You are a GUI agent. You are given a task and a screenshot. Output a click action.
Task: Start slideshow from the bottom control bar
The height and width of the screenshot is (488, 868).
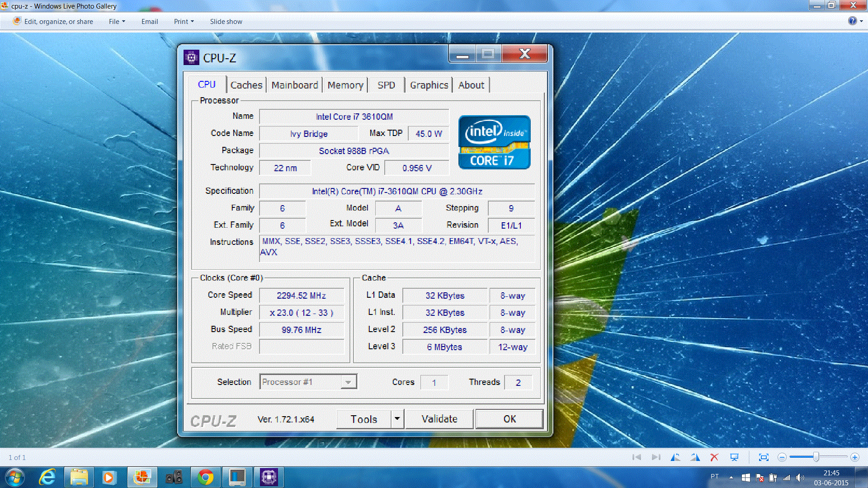click(x=735, y=457)
